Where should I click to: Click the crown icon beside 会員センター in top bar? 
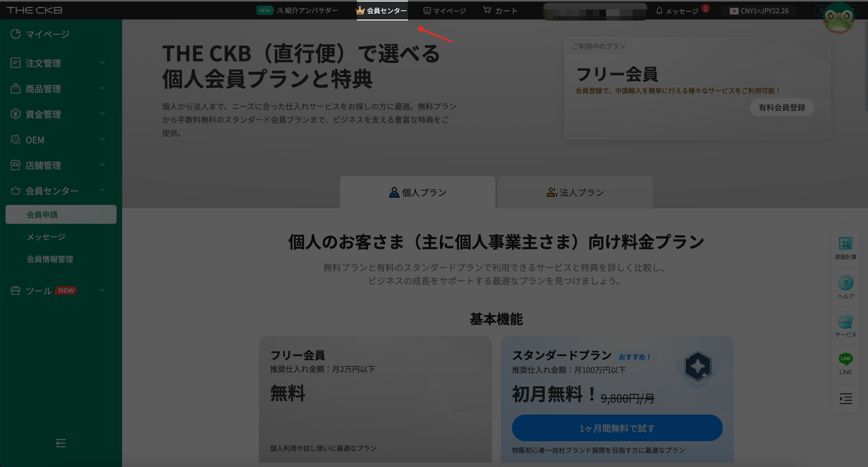[x=360, y=11]
